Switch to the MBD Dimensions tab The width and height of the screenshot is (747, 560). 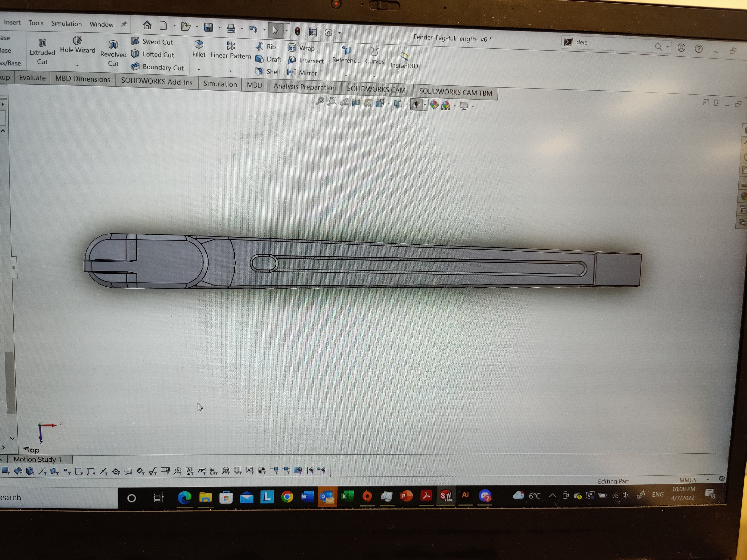point(83,79)
